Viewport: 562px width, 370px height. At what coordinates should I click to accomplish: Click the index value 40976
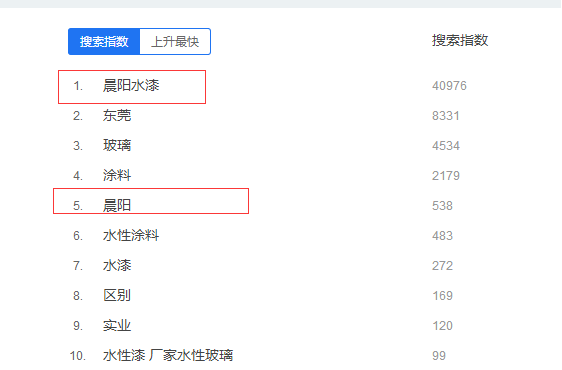[x=449, y=86]
